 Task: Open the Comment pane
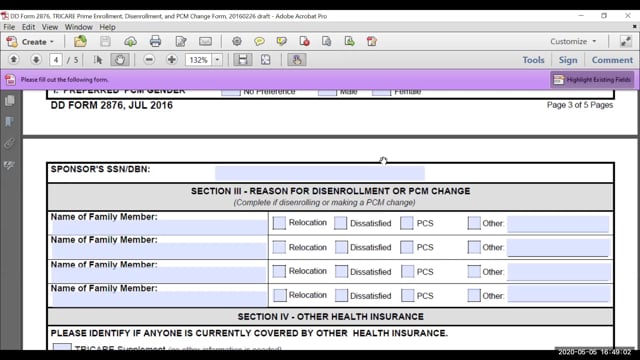point(612,60)
